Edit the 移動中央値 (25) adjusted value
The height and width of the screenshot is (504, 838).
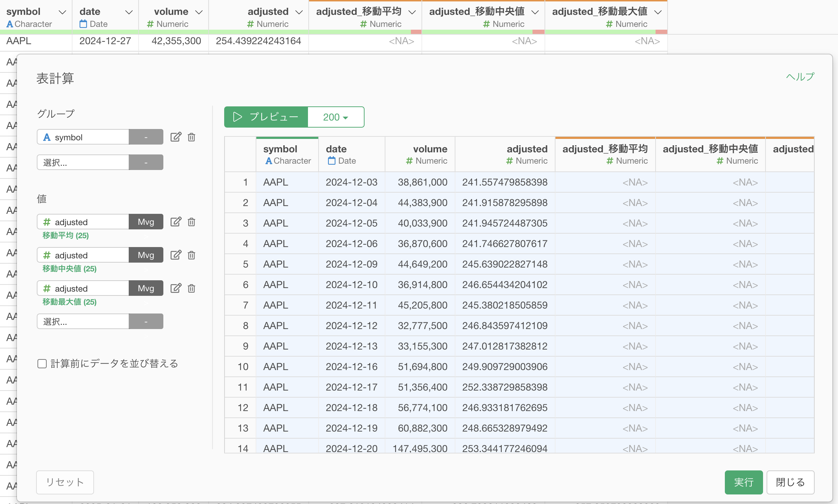pyautogui.click(x=176, y=255)
